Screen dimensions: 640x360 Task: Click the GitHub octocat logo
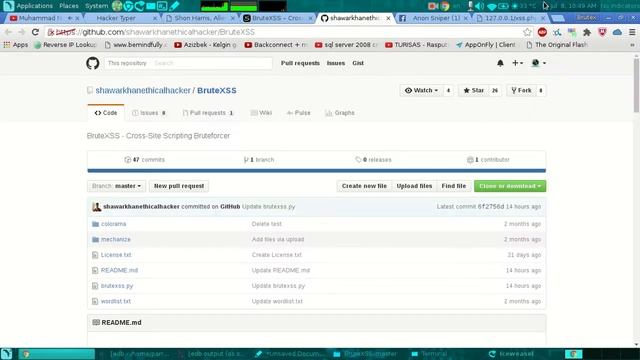coord(93,63)
